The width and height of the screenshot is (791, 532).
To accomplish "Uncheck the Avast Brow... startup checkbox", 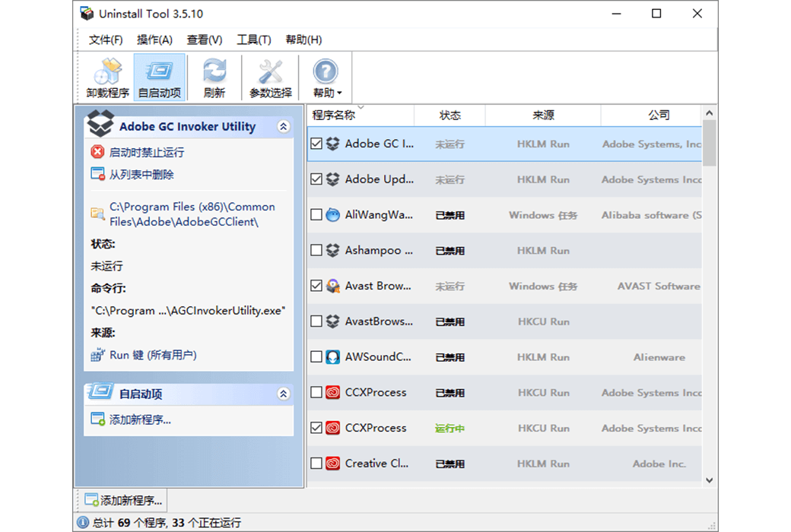I will [x=316, y=286].
